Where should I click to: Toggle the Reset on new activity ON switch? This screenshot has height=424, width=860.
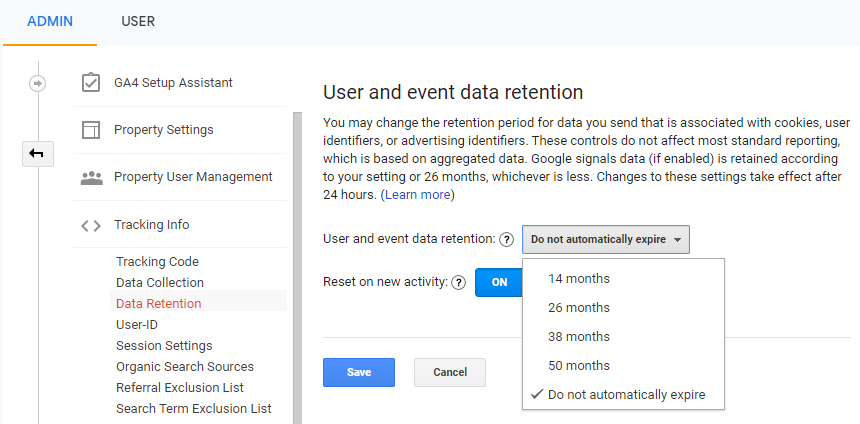(x=499, y=283)
